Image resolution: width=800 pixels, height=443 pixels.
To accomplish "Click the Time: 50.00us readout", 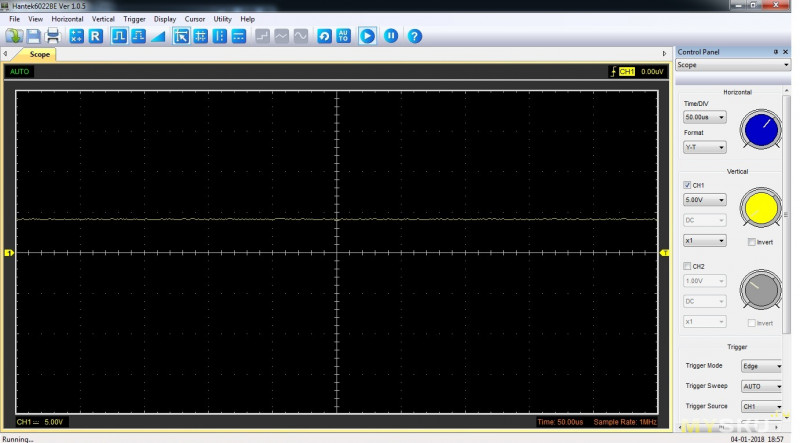I will pos(560,422).
